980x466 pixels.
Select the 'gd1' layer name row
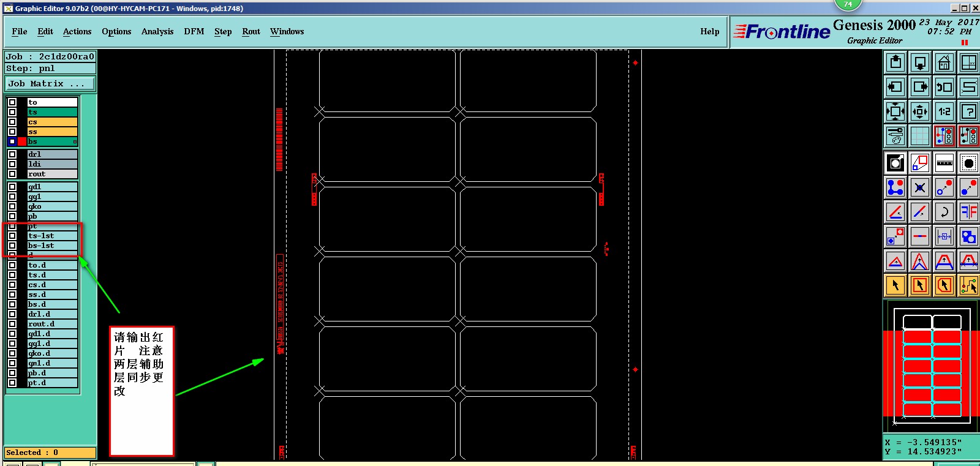(53, 187)
